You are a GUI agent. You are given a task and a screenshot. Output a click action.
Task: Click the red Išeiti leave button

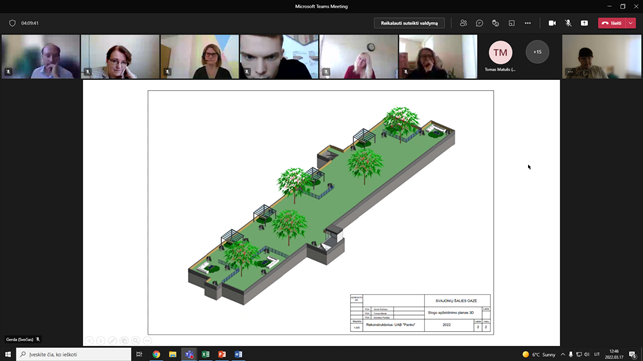pos(612,23)
